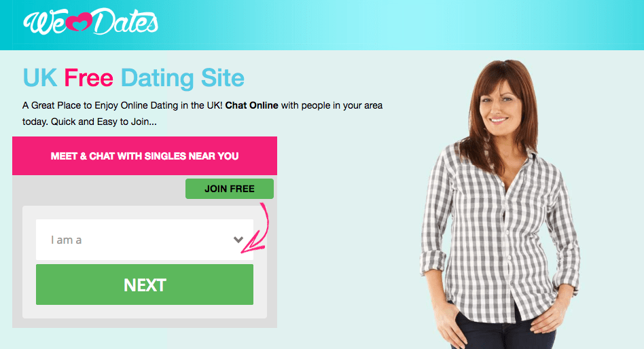Click the woman's face in the photo

point(498,103)
